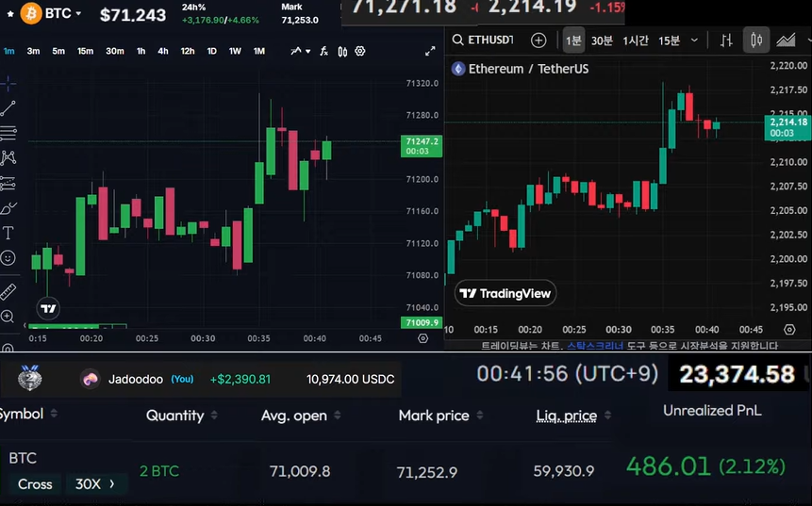Expand the ETH chart interval dropdown chevron
This screenshot has width=812, height=506.
(x=694, y=41)
